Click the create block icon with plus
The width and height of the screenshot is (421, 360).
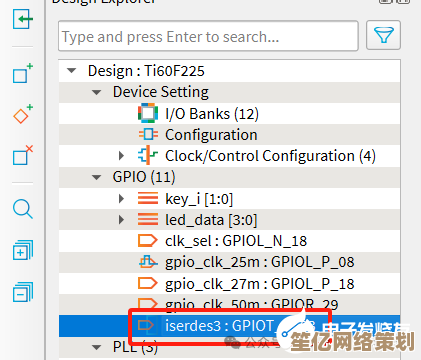pyautogui.click(x=23, y=73)
